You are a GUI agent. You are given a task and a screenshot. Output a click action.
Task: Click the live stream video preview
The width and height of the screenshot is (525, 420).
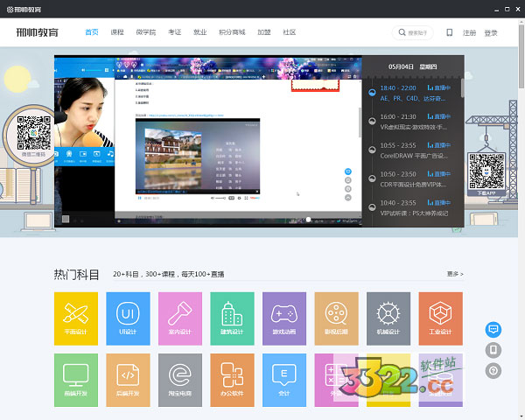tap(208, 142)
